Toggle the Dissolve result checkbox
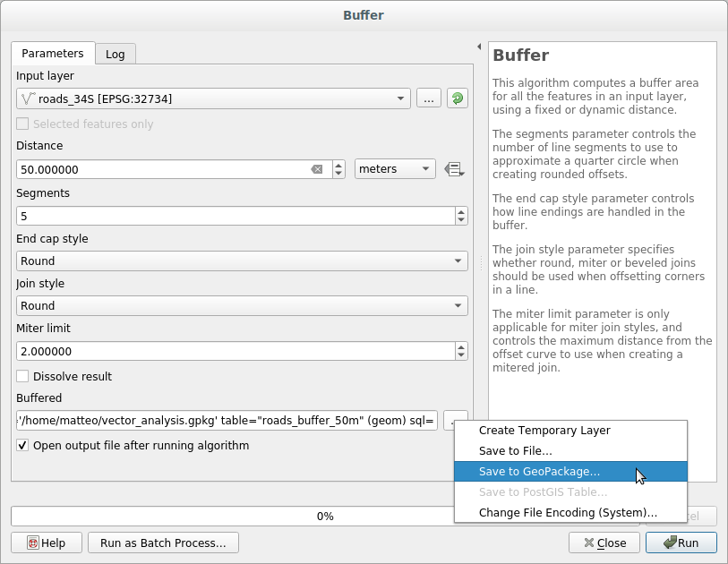Screen dimensions: 728x564 click(x=23, y=376)
